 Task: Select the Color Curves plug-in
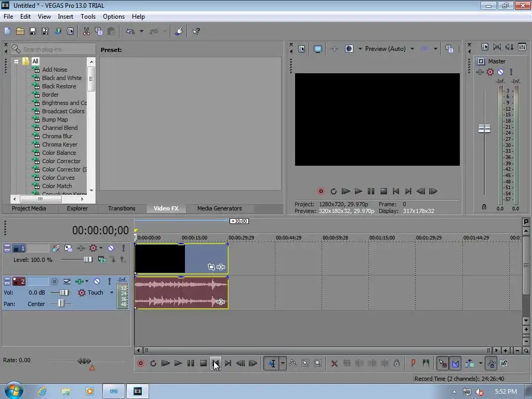(x=58, y=178)
